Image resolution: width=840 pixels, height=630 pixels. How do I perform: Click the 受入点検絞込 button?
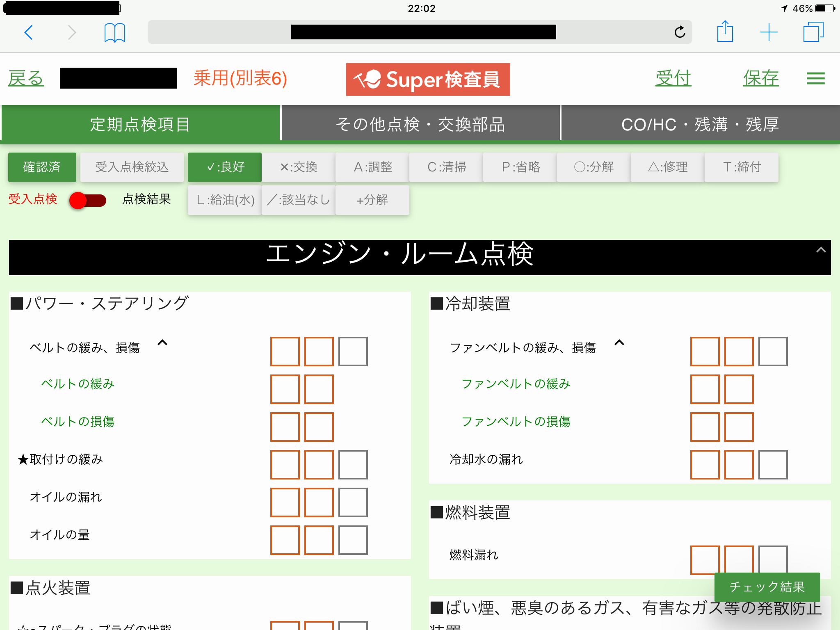tap(132, 167)
